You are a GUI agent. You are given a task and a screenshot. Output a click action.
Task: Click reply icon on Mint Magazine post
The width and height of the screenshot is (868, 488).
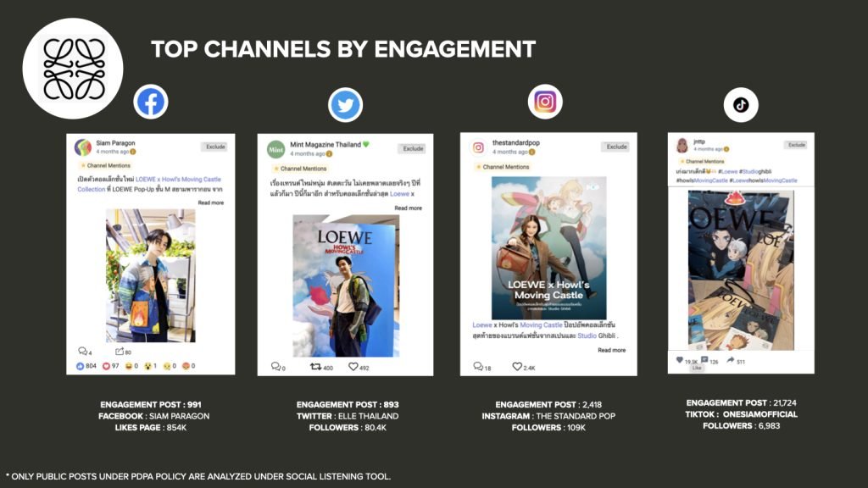click(x=275, y=367)
